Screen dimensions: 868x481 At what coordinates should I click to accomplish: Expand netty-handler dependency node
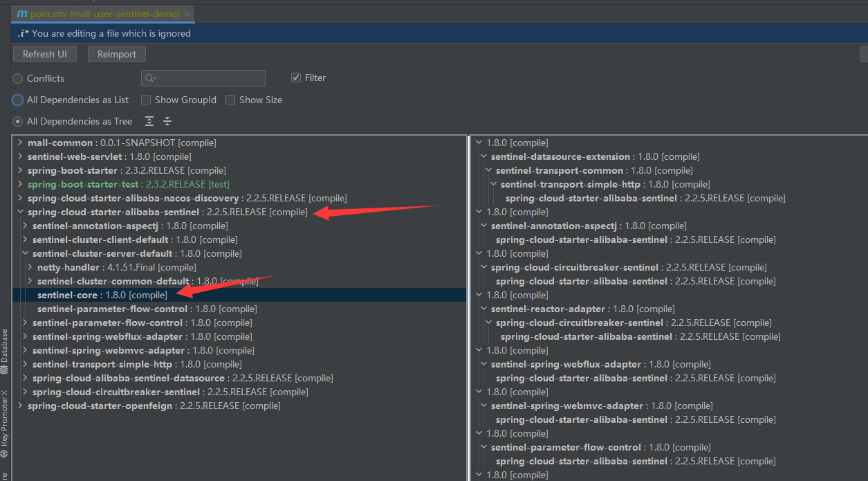(x=30, y=267)
